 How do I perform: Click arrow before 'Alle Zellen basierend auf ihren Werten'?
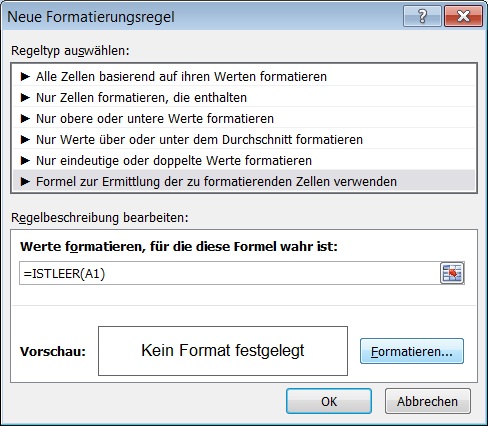[x=25, y=76]
